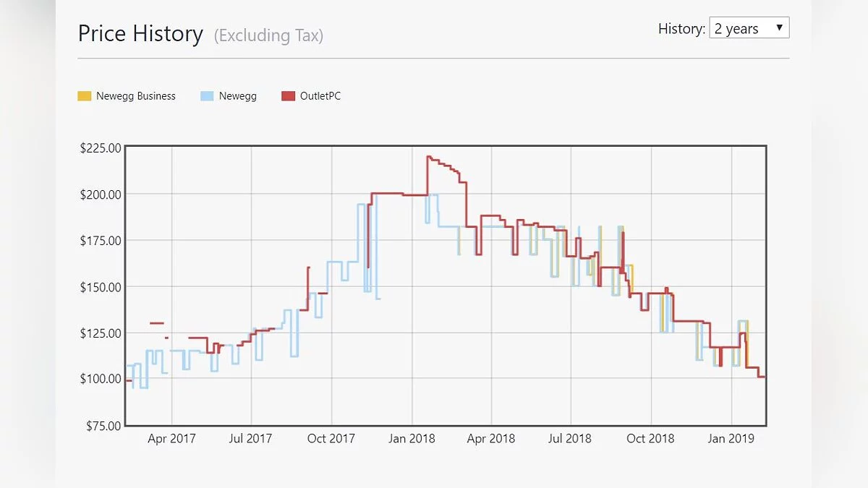Click the $150.00 y-axis label
The width and height of the screenshot is (868, 488).
(100, 286)
